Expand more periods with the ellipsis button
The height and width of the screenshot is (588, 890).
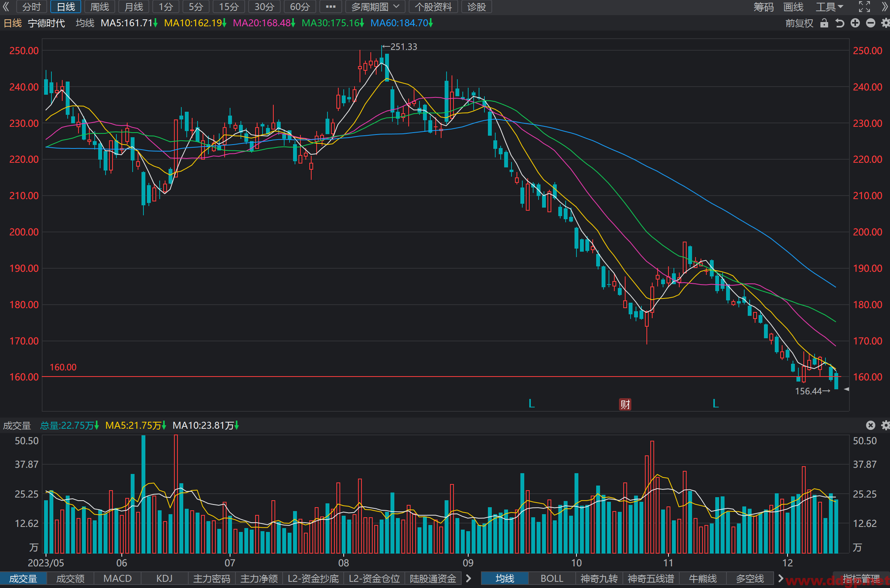(331, 7)
